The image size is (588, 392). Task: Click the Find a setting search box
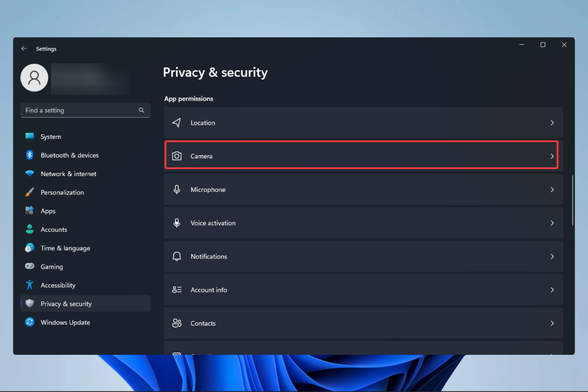coord(85,110)
